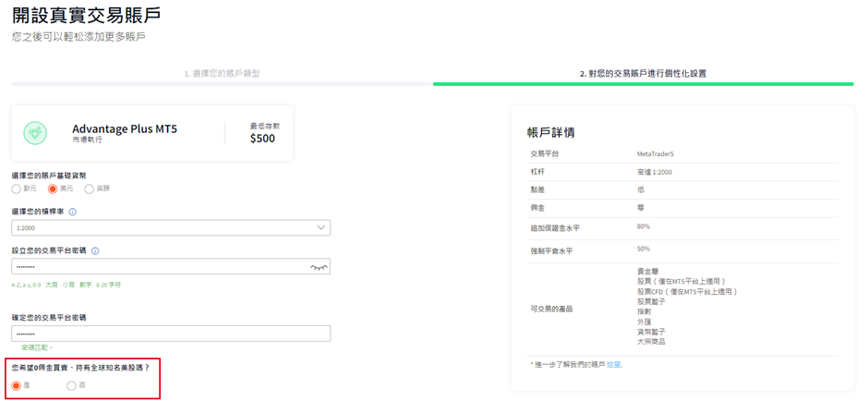Viewport: 868px width, 402px height.
Task: Open the 這里 account details link
Action: pos(614,365)
